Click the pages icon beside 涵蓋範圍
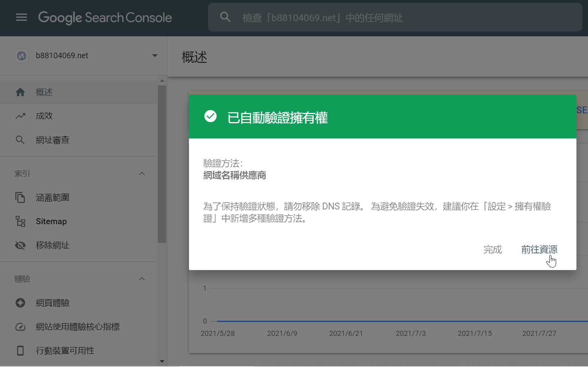 tap(20, 197)
